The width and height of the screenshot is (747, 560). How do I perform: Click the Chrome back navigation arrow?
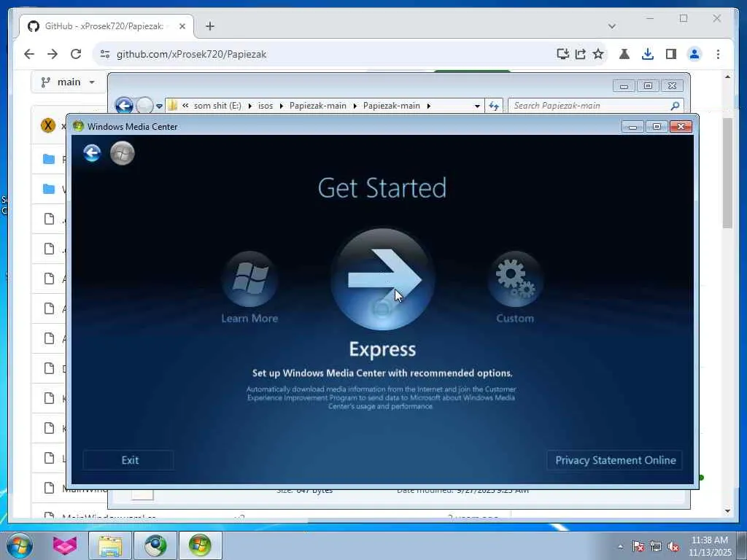click(29, 54)
